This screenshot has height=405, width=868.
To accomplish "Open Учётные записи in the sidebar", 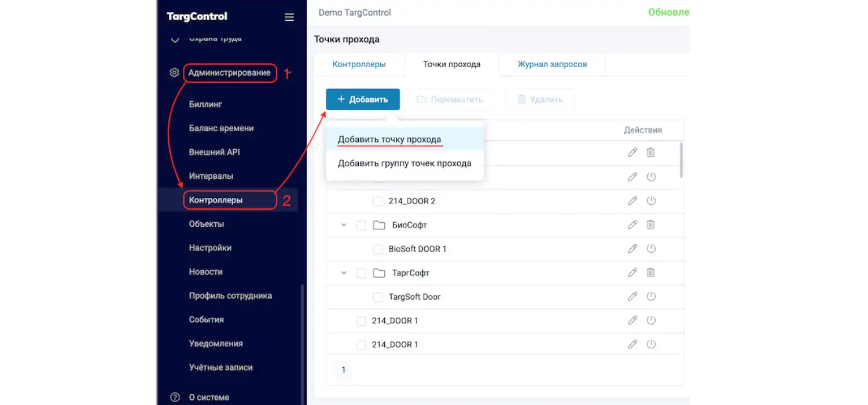I will [x=221, y=367].
